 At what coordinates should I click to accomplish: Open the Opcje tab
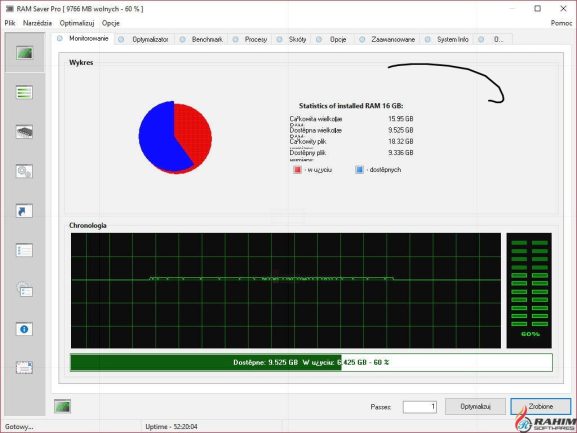click(333, 39)
